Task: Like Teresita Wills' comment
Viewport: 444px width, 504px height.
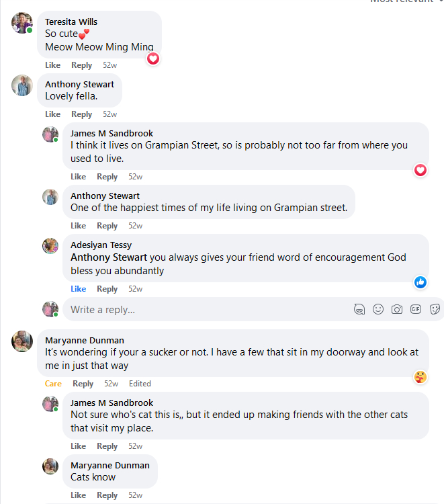Action: pos(52,65)
